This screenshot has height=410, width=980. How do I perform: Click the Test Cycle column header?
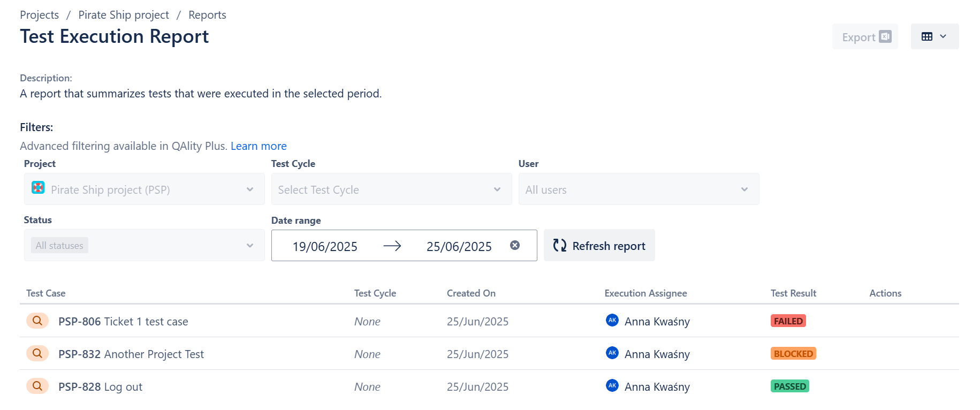pos(375,293)
